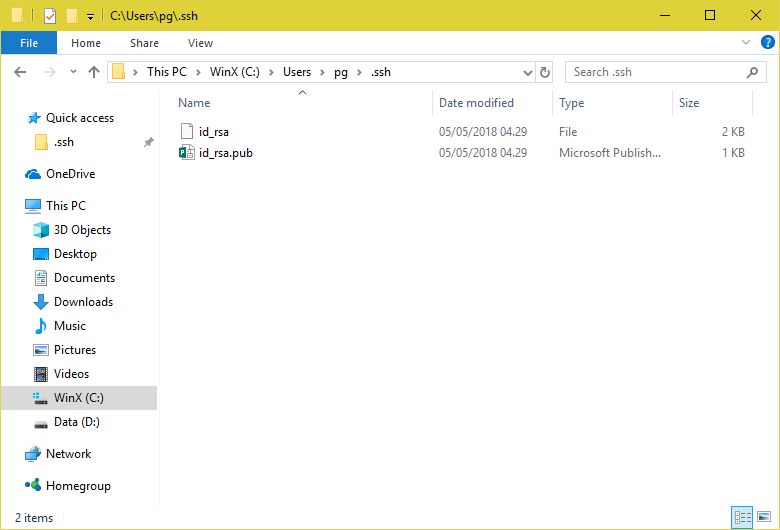Viewport: 780px width, 530px height.
Task: Click the Forward navigation arrow
Action: pos(50,72)
